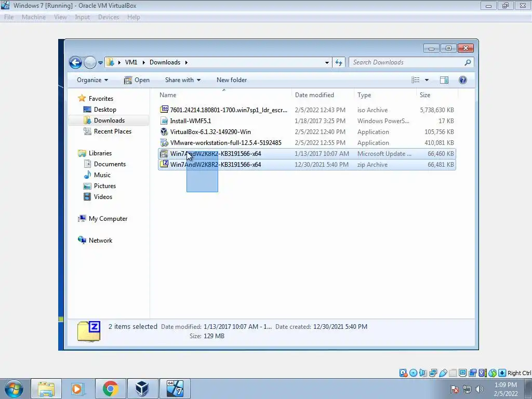Click the Open toolbar button
This screenshot has height=399, width=532.
pyautogui.click(x=137, y=80)
